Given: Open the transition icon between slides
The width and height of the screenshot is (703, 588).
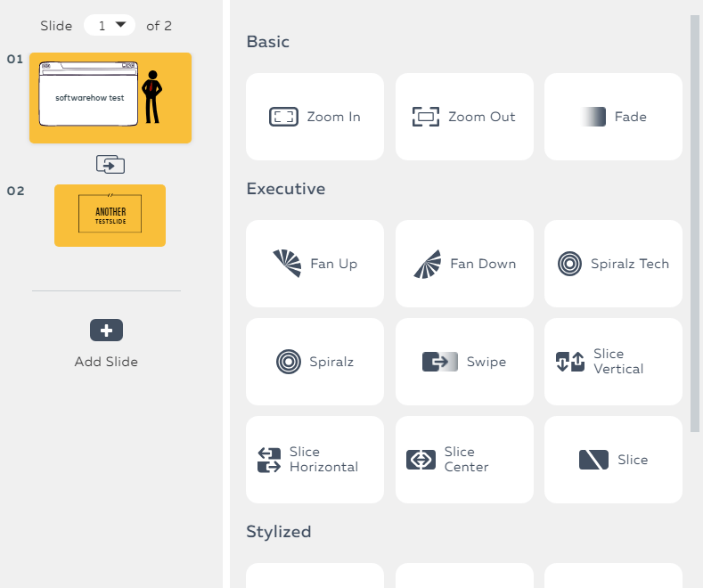Looking at the screenshot, I should (110, 165).
